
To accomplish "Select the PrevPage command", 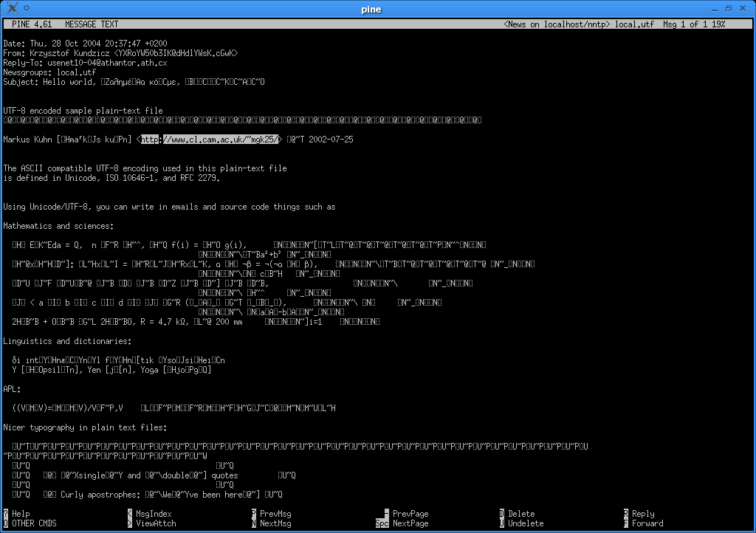I will point(407,514).
